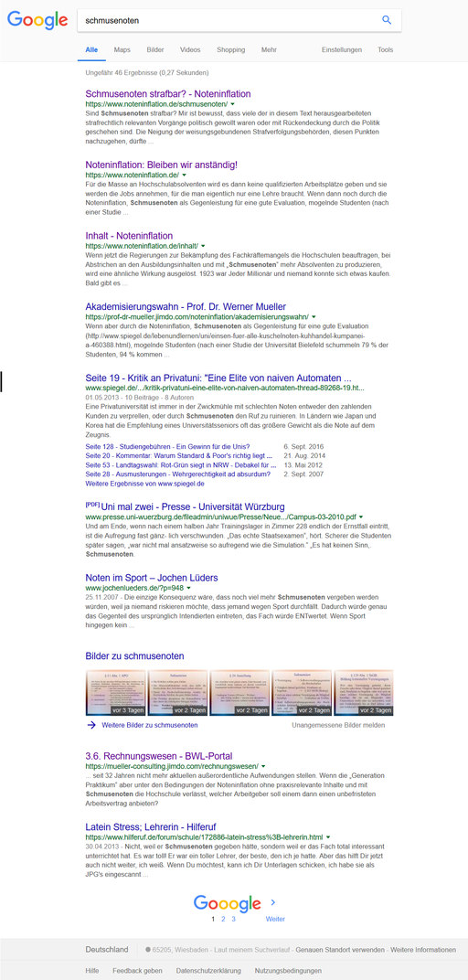Click the Google logo in the header
Screen dimensions: 468x980
37,20
